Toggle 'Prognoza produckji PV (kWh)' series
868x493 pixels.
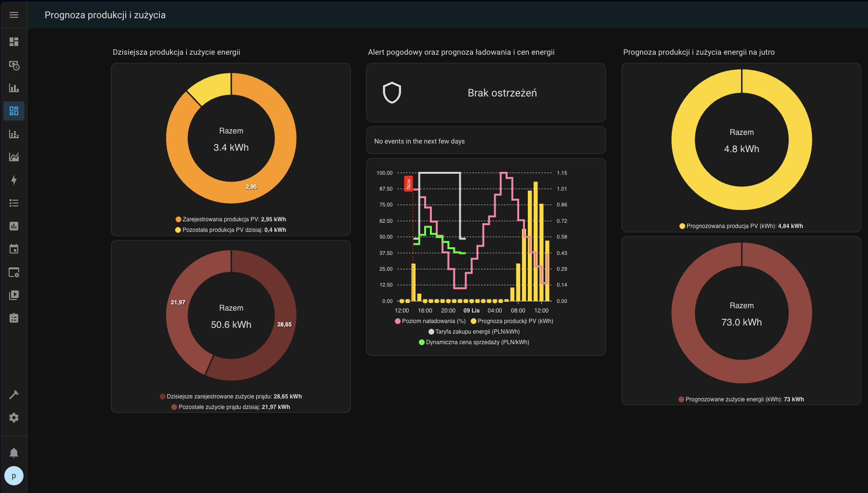pyautogui.click(x=512, y=321)
